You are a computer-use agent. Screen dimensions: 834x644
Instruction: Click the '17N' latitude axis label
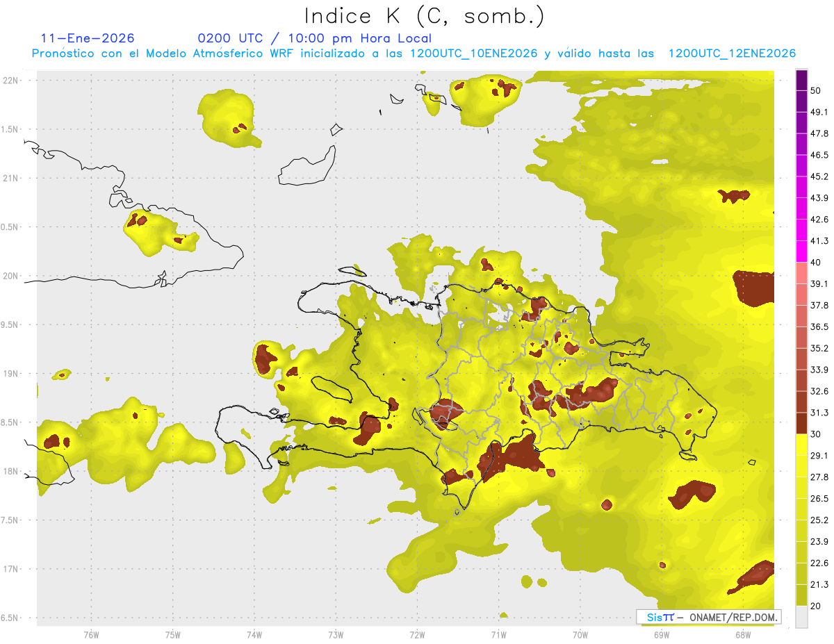pos(10,569)
